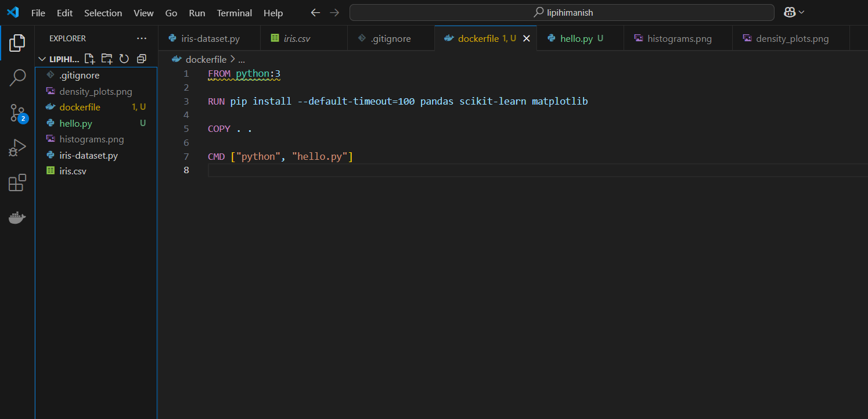Click the VS Code logo icon
The width and height of the screenshot is (868, 419).
pyautogui.click(x=13, y=12)
